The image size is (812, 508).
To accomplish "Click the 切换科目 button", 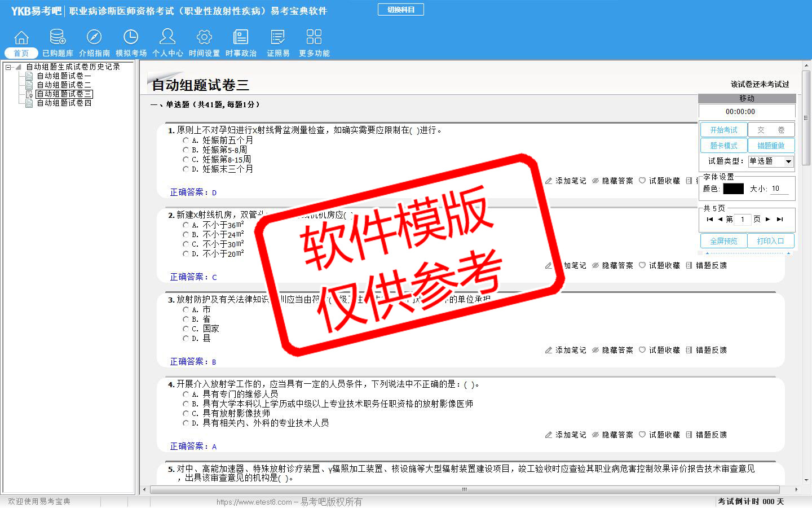I will (x=401, y=10).
